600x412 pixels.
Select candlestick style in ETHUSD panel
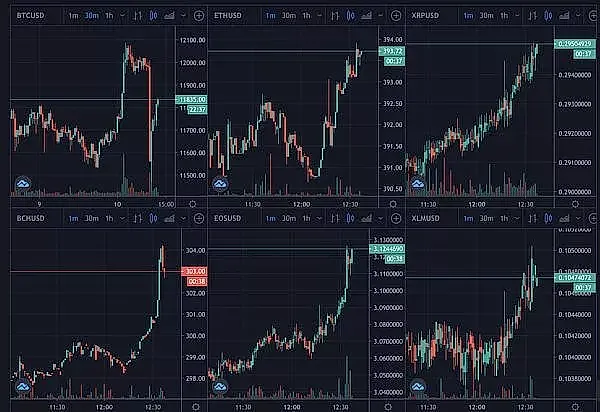(351, 16)
